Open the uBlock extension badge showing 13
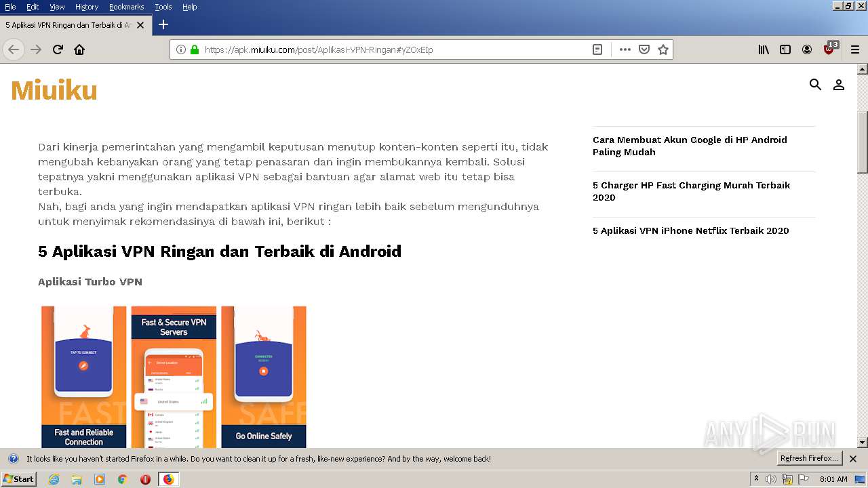This screenshot has height=488, width=868. [x=830, y=48]
